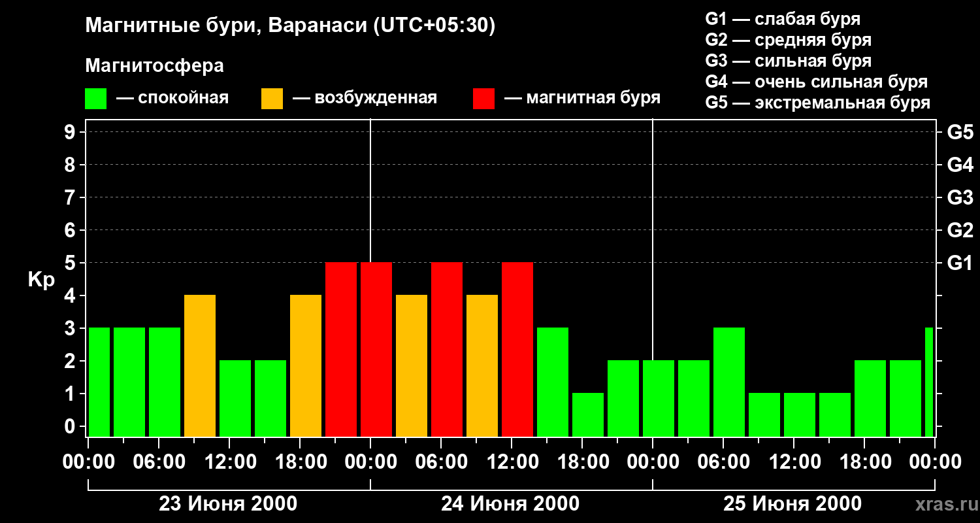Click the green calm magnetosphere legend swatch
The height and width of the screenshot is (523, 980).
[x=96, y=99]
